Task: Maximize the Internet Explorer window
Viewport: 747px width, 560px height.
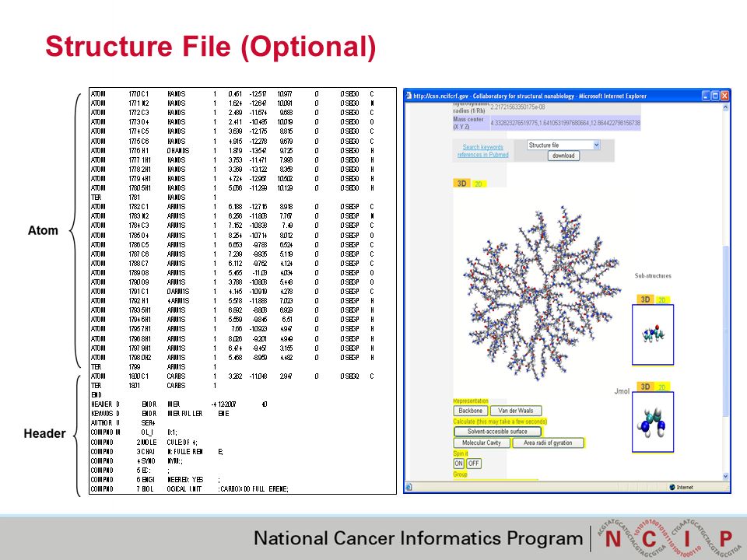Action: pyautogui.click(x=715, y=96)
